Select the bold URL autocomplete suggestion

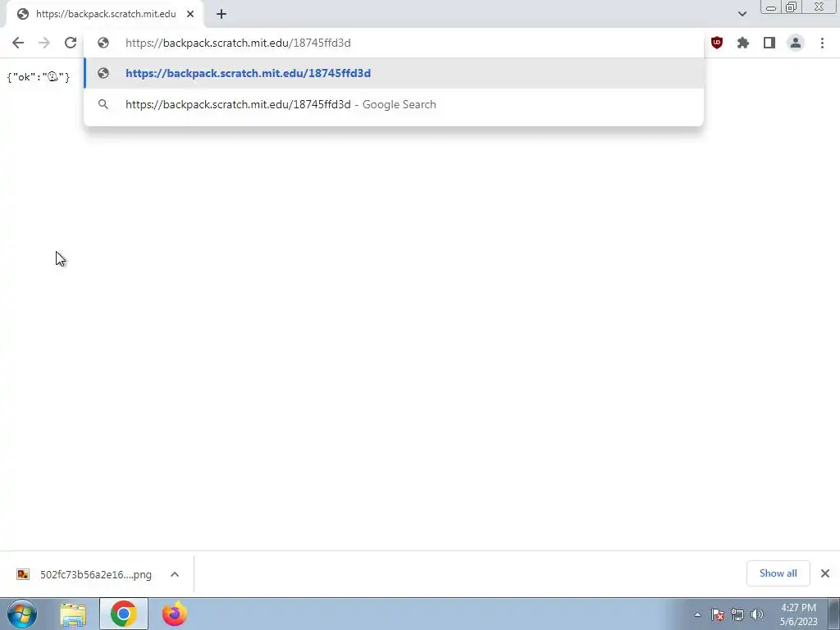(x=394, y=73)
